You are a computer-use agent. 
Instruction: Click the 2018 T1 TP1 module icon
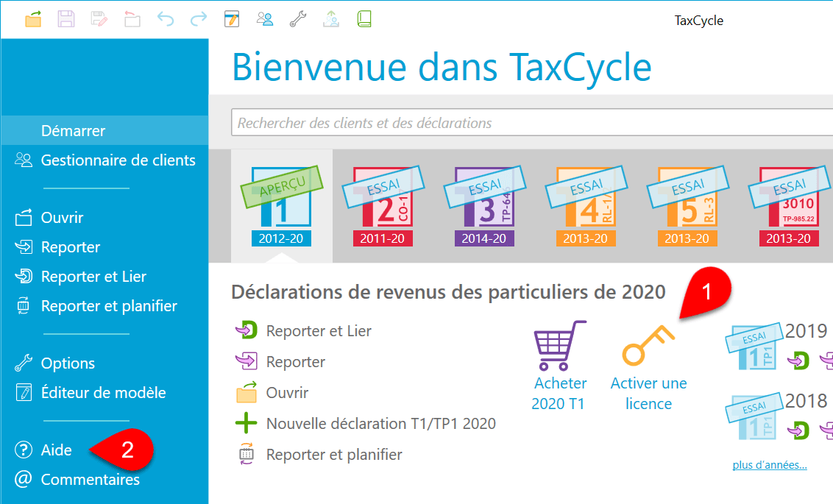[754, 417]
